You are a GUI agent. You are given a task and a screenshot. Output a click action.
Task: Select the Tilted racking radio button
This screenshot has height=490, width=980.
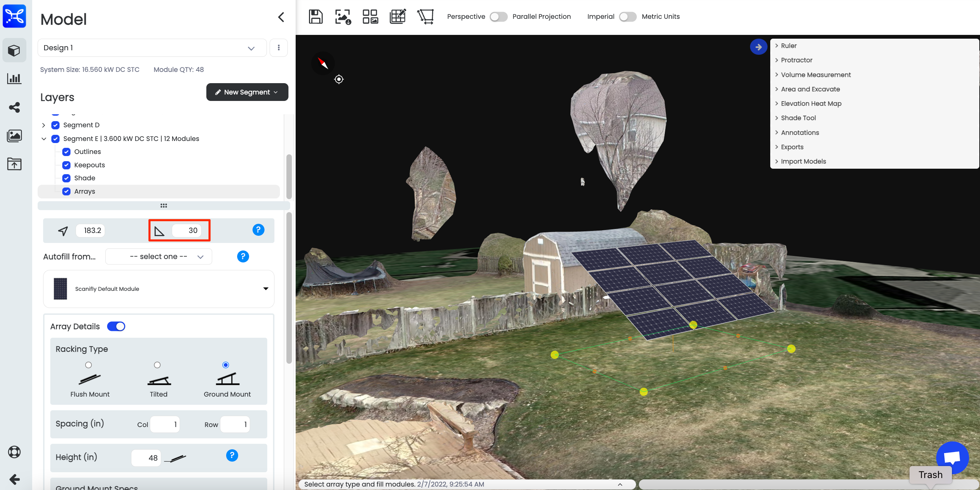tap(157, 365)
